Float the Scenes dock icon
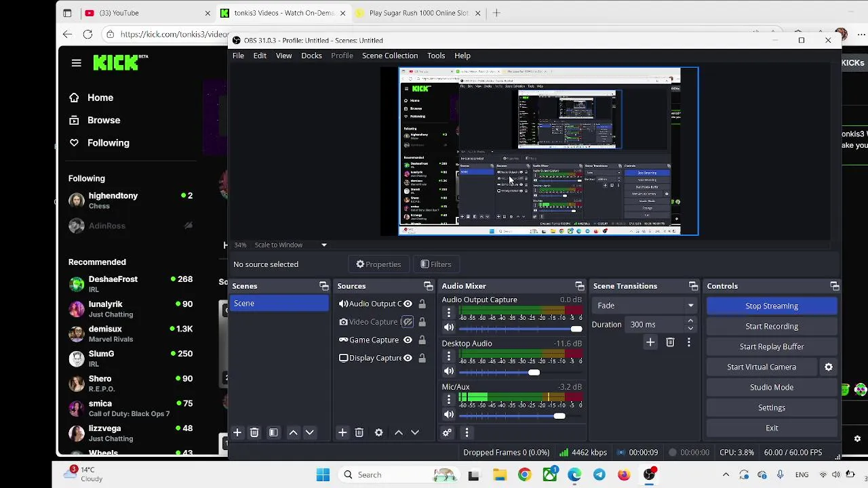868x488 pixels. click(323, 286)
